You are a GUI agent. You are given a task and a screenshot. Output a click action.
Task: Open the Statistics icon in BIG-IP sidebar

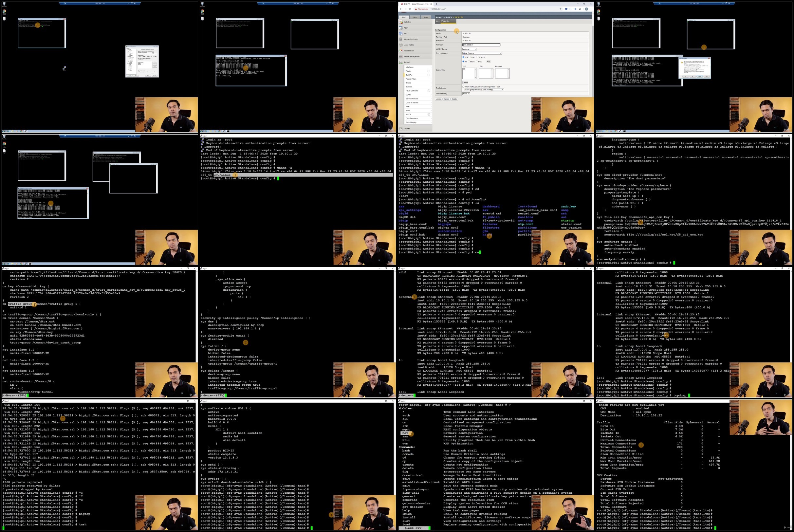[x=401, y=22]
